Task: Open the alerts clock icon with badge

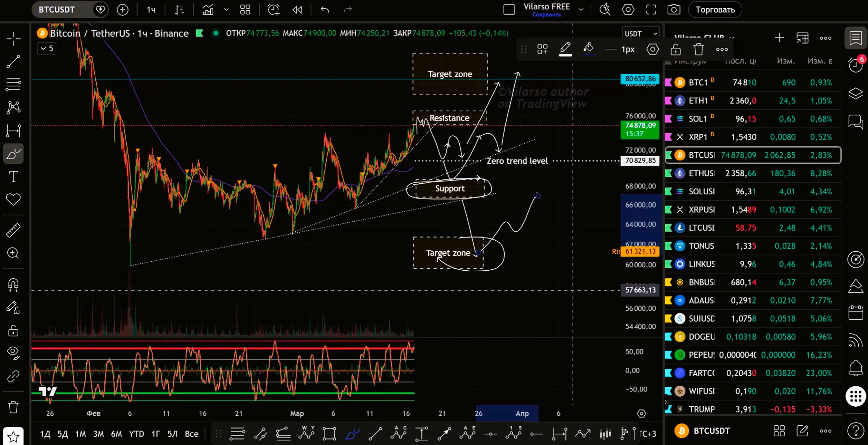Action: coord(856,65)
